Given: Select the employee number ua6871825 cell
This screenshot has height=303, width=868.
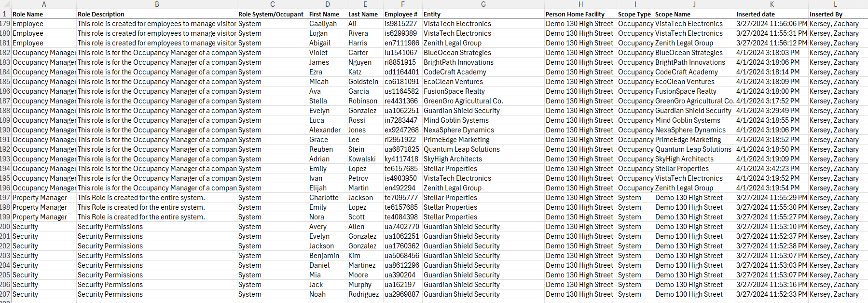Looking at the screenshot, I should [x=402, y=149].
